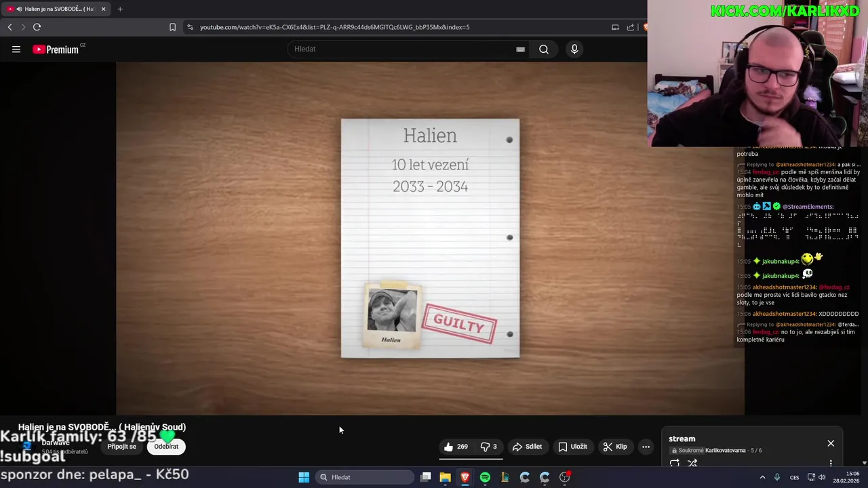Screen dimensions: 868x488
Task: Click the Odebírat subscribe button
Action: coord(166,447)
